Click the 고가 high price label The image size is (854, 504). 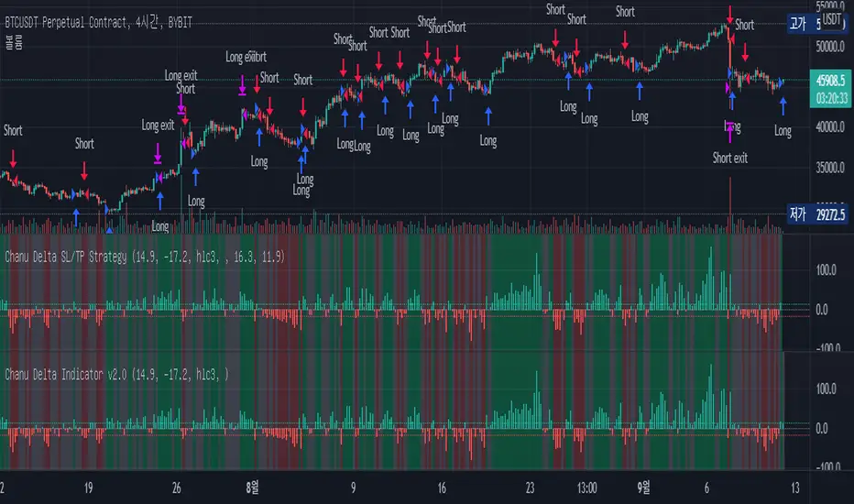800,25
